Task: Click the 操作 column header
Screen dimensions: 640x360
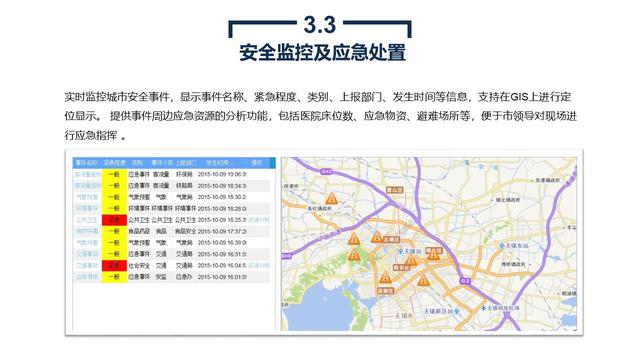Action: (x=257, y=163)
